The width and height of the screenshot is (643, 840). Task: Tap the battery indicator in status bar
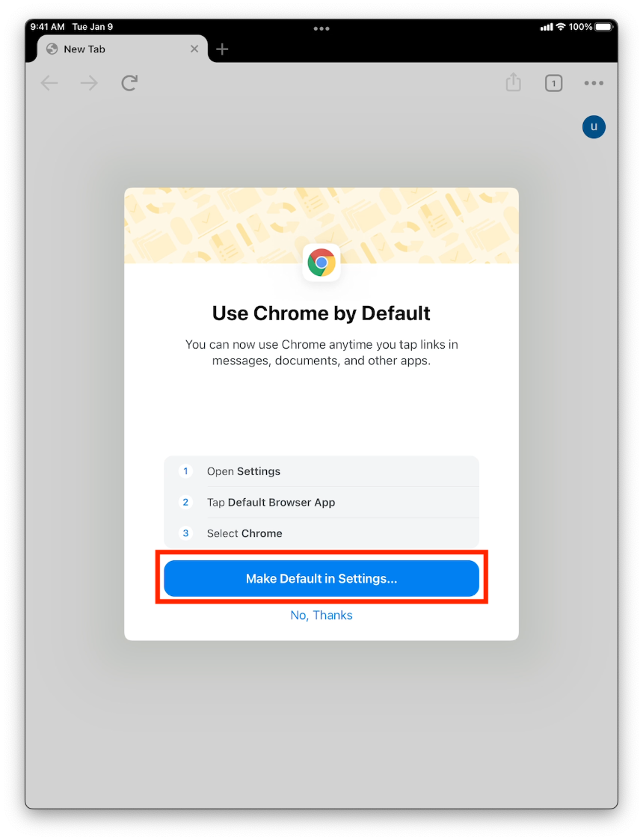point(604,27)
